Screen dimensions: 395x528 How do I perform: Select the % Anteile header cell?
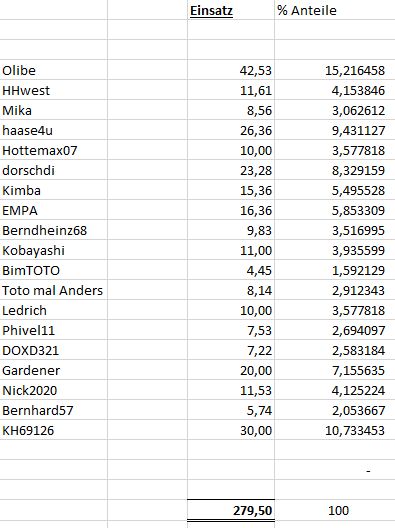coord(335,10)
